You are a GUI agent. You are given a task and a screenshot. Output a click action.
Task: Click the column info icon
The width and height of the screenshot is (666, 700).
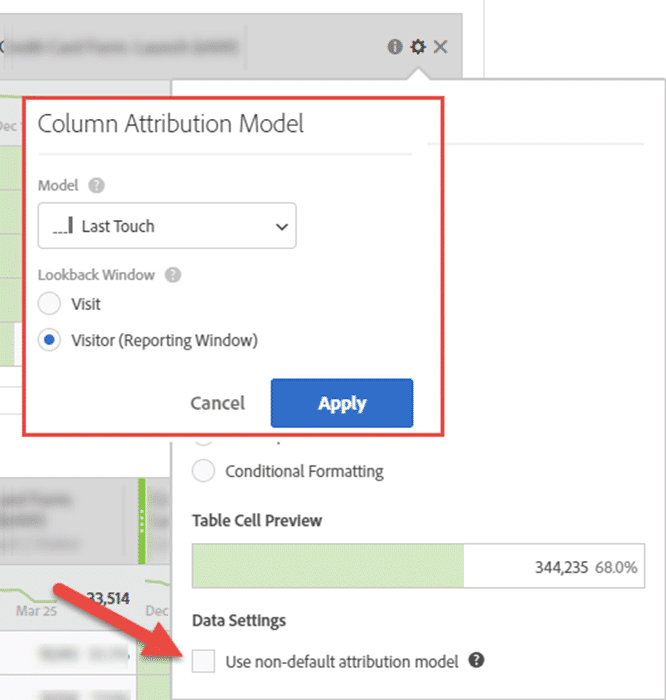tap(394, 46)
